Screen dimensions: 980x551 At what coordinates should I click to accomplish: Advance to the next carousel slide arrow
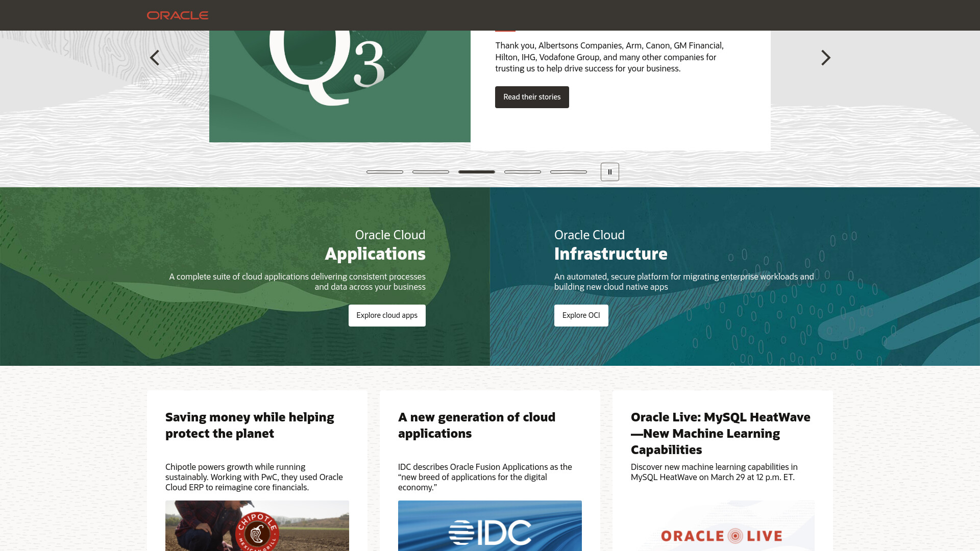point(825,58)
